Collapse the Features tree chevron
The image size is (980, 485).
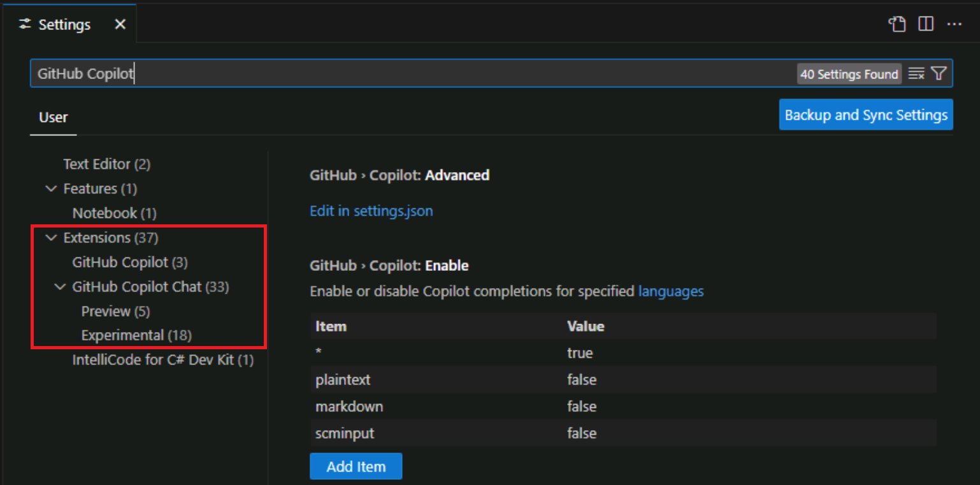[x=52, y=189]
